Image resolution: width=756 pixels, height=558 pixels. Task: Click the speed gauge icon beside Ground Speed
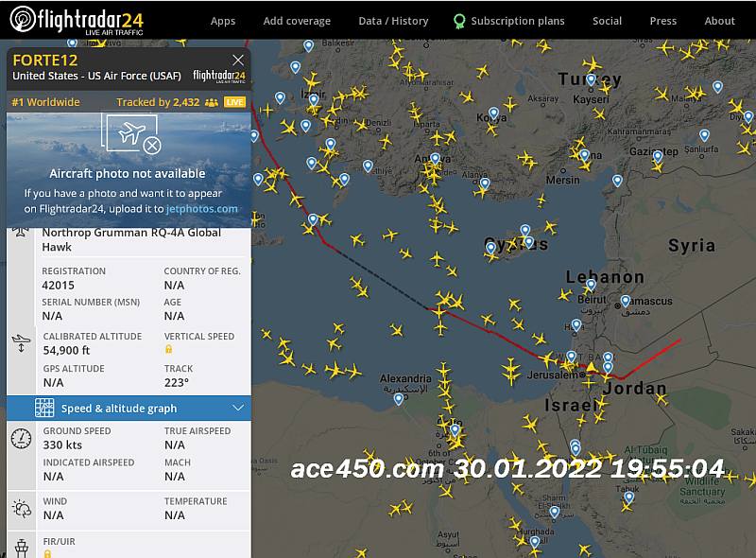(21, 439)
